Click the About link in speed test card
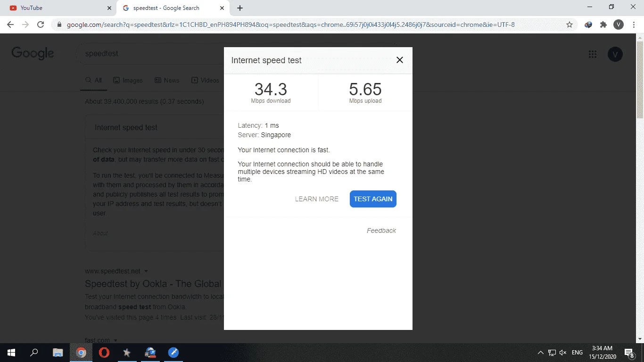The image size is (644, 362). click(x=100, y=233)
